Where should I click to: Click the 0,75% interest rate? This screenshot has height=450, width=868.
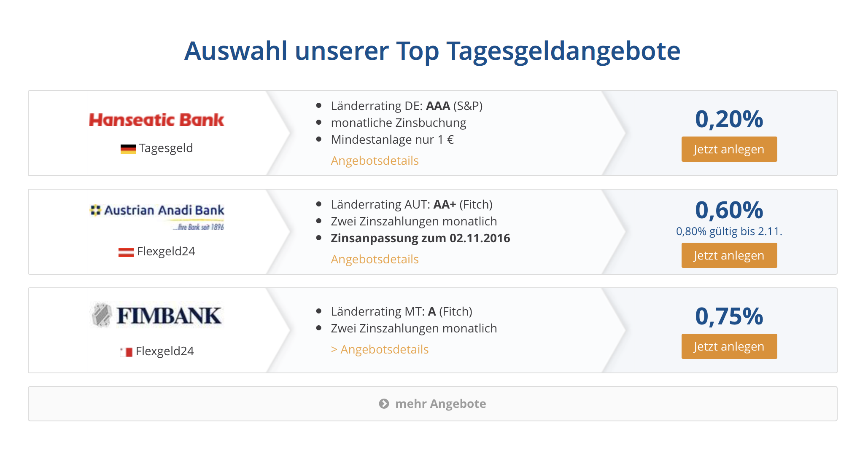[729, 316]
